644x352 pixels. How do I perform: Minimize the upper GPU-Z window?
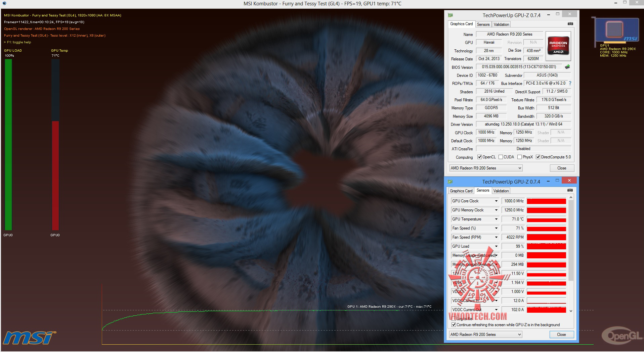coord(549,14)
